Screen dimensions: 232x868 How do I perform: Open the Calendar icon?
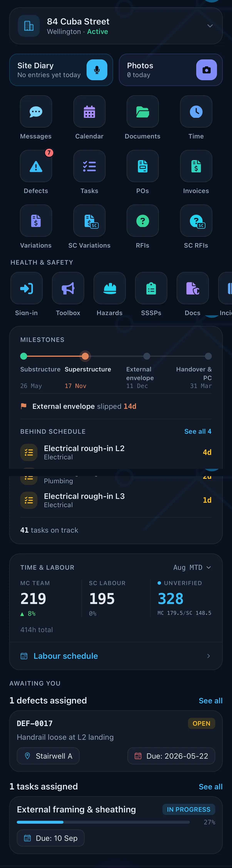pyautogui.click(x=89, y=111)
